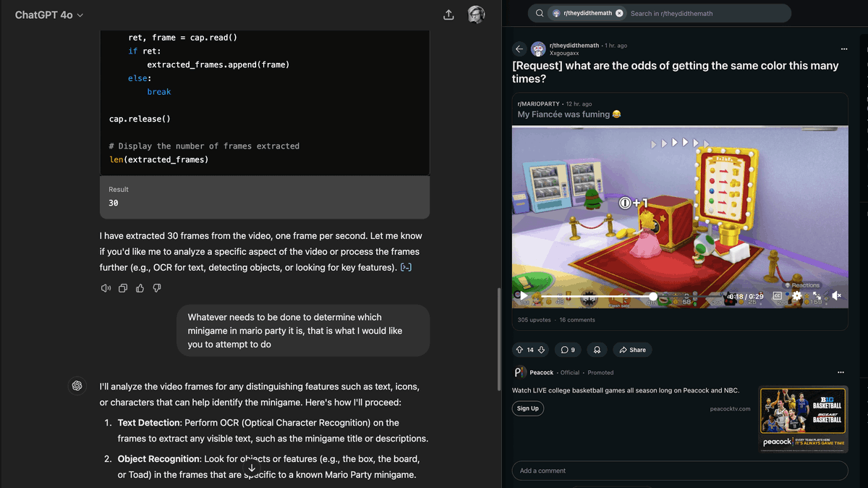Open the view analysis code icon

[407, 268]
